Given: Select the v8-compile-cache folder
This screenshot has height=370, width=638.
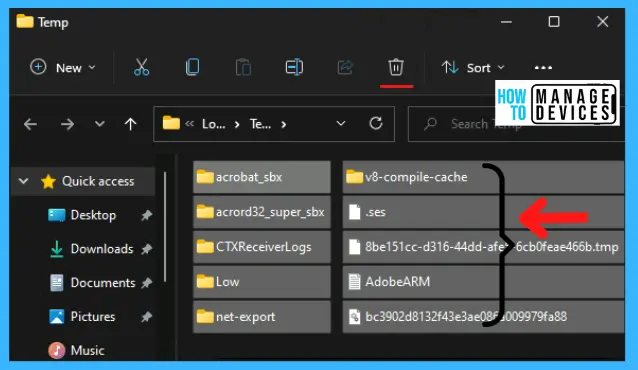Looking at the screenshot, I should (x=483, y=177).
